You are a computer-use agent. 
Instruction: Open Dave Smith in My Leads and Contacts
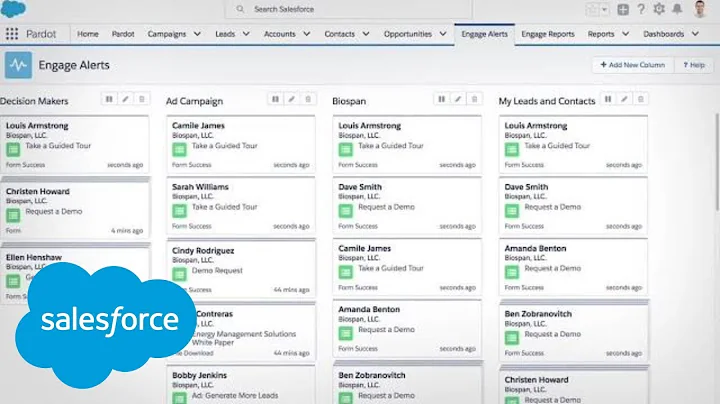[526, 187]
